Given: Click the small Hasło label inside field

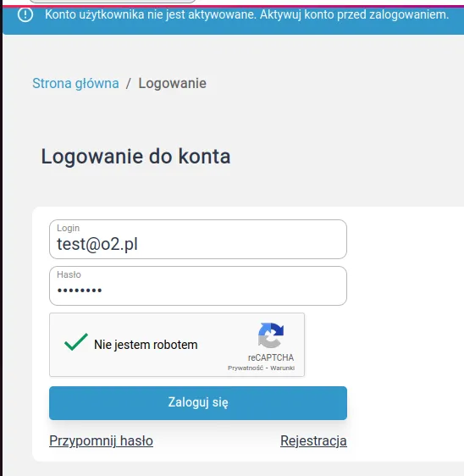Looking at the screenshot, I should pos(69,274).
